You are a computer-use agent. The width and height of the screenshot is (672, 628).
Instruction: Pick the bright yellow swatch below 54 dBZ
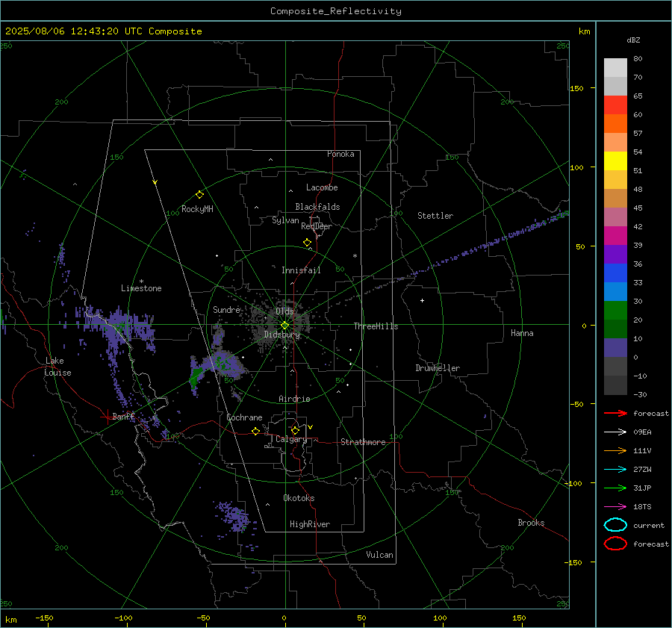tap(615, 161)
